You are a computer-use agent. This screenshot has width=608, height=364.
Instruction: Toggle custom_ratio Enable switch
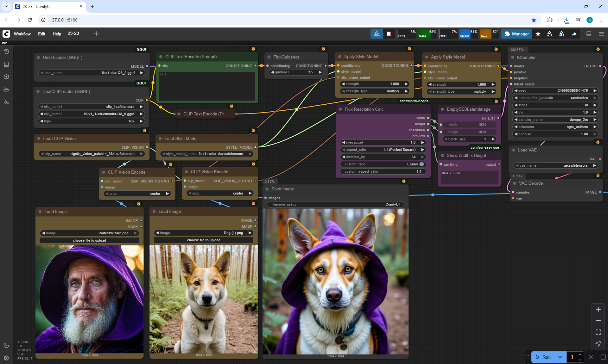(421, 164)
